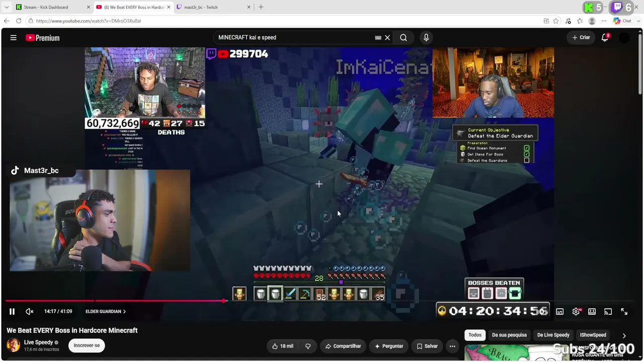Dislike the video
The image size is (644, 362).
[308, 346]
